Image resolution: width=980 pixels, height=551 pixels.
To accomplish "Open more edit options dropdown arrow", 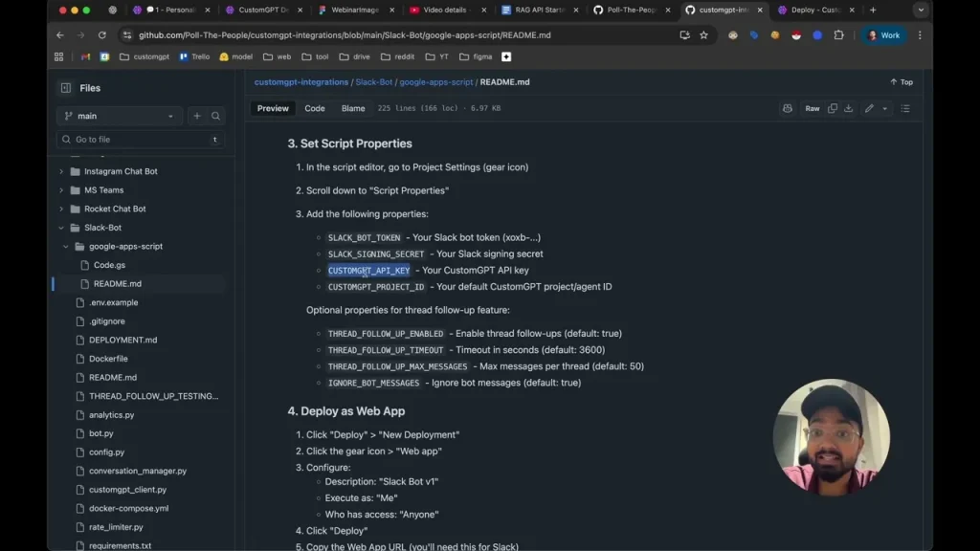I will click(x=884, y=108).
